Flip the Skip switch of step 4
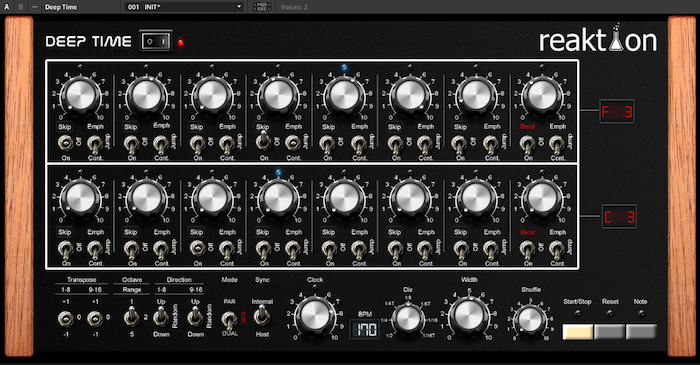The image size is (700, 365). 263,141
